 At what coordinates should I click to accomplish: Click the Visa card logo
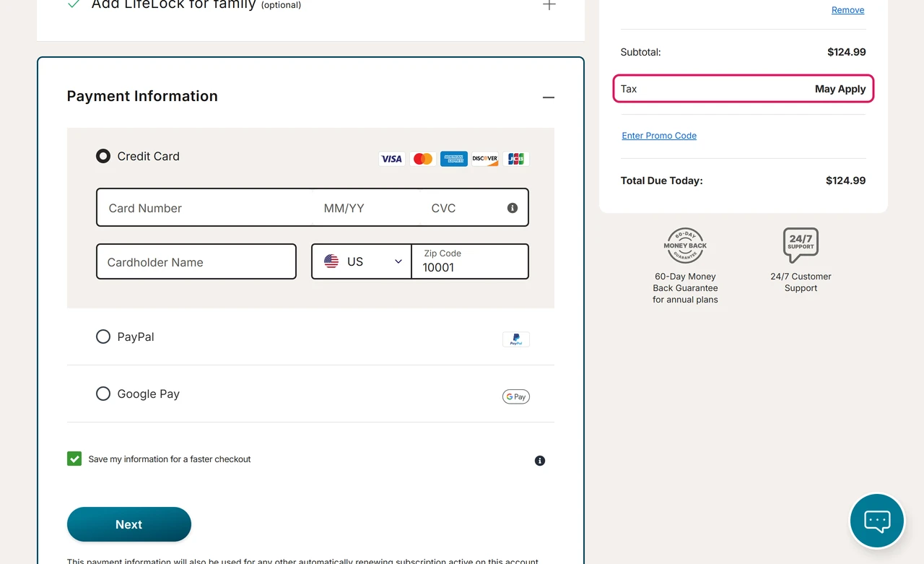click(392, 159)
